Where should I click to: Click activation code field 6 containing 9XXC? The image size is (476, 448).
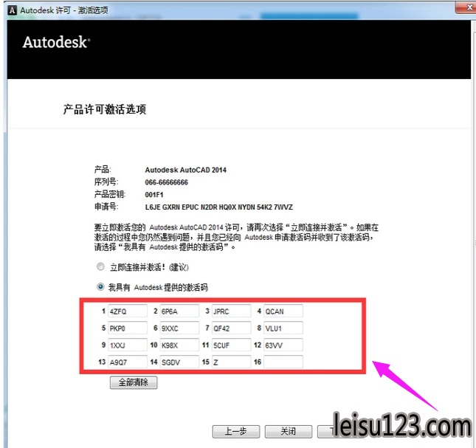pos(179,328)
